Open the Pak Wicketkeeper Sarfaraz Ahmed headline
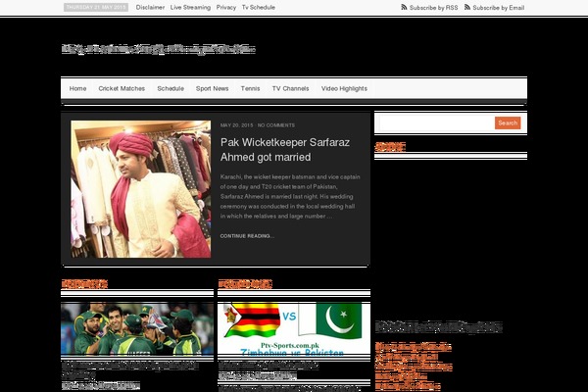This screenshot has height=392, width=588. click(x=285, y=150)
